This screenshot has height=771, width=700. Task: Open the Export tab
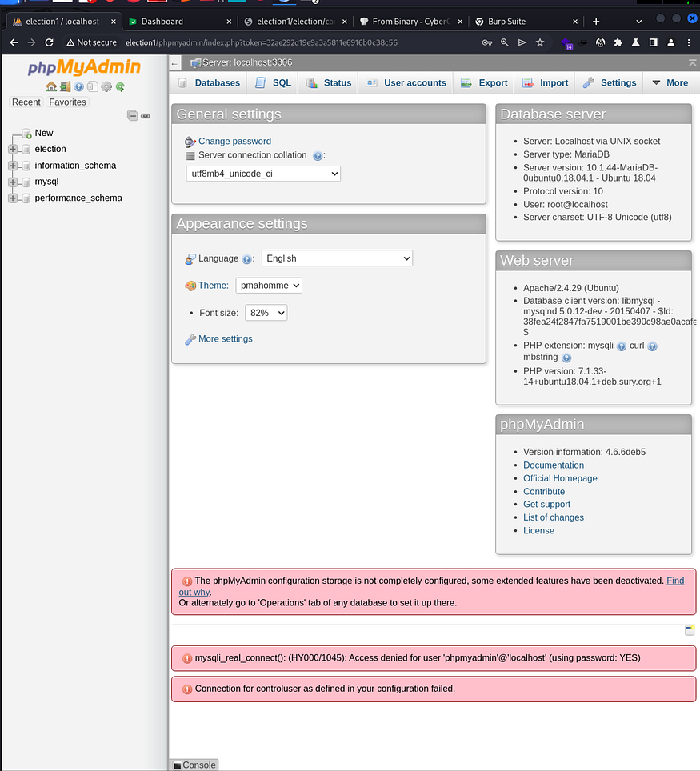click(x=484, y=83)
